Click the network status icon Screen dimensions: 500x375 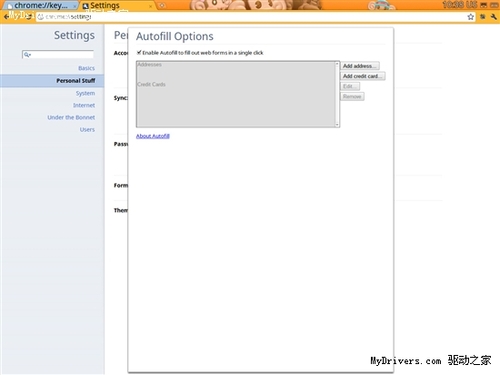484,5
